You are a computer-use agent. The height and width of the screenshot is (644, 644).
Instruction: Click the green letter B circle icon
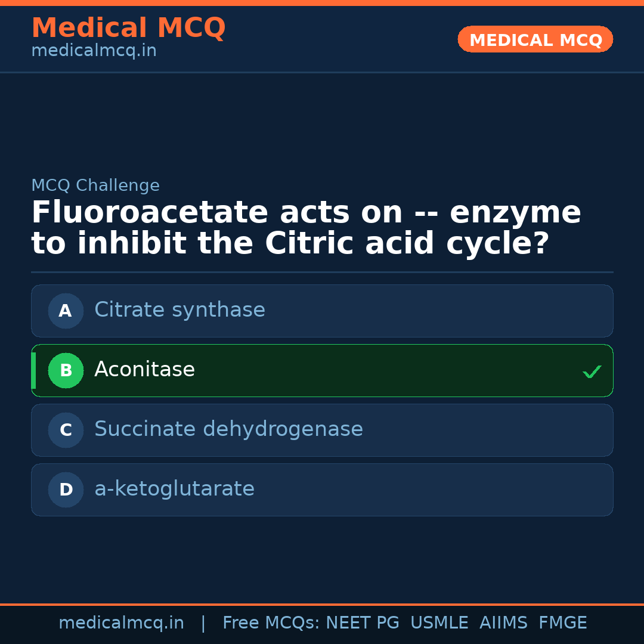(x=66, y=370)
